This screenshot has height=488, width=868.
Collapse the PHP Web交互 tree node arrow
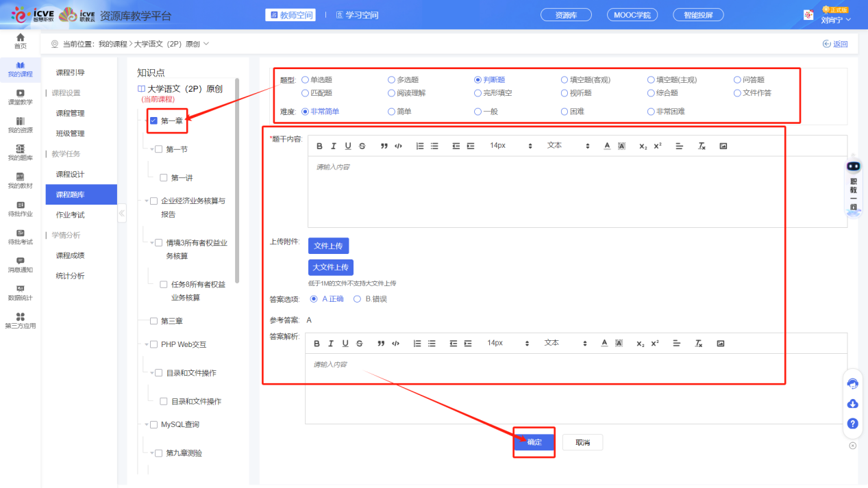pos(147,344)
